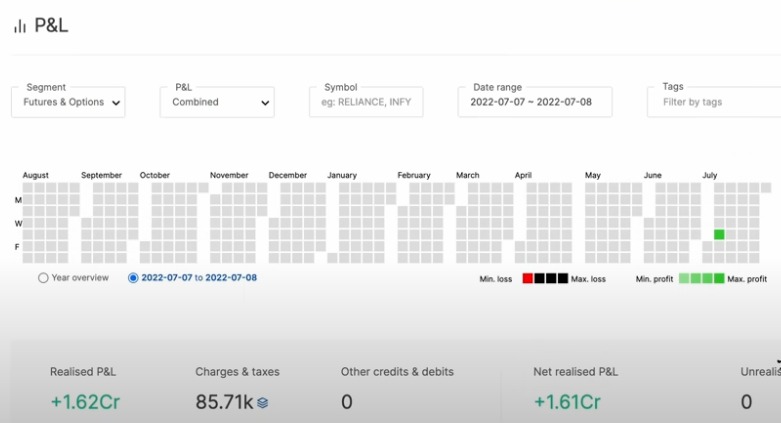781x423 pixels.
Task: Click the 2022-07-08 end date below heatmap
Action: (x=231, y=278)
